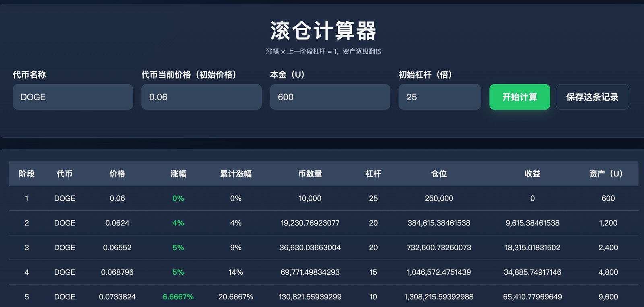Screen dimensions: 644x307
Task: Select the price cell 0.068796
Action: coord(117,272)
